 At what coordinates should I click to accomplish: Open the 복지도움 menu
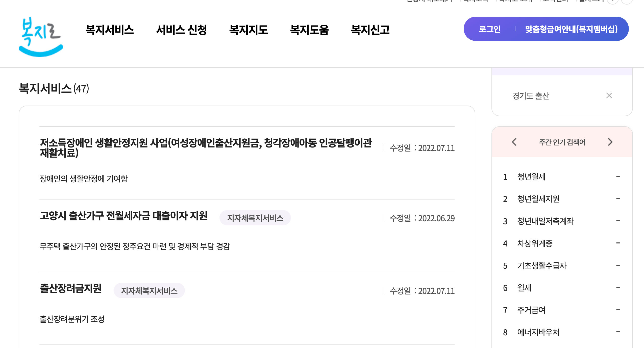[309, 30]
